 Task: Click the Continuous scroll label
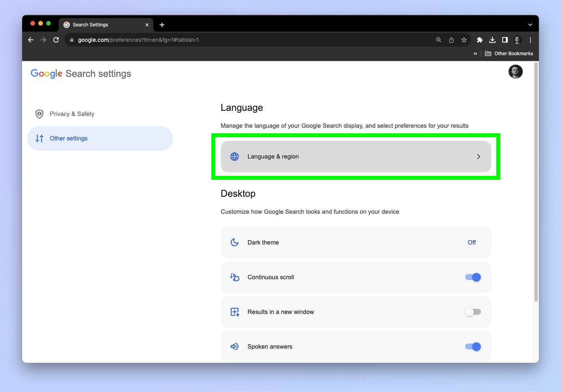tap(271, 277)
